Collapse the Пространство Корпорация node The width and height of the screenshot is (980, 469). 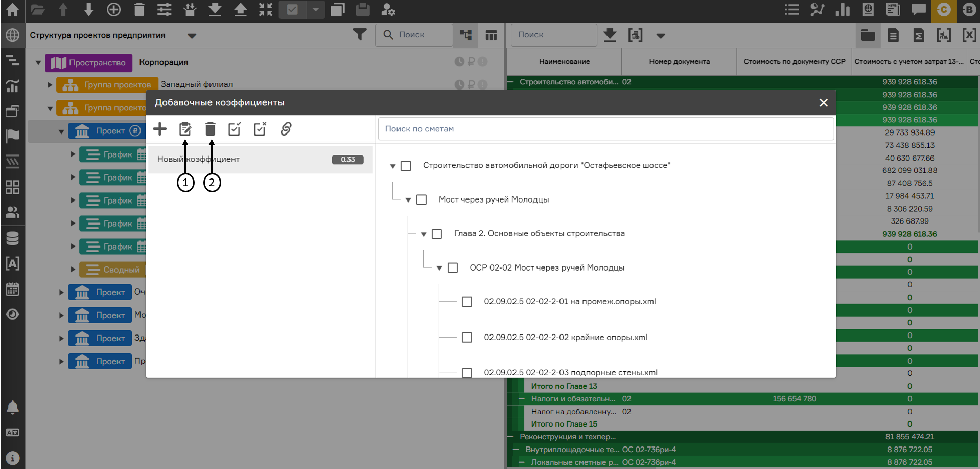[x=38, y=63]
